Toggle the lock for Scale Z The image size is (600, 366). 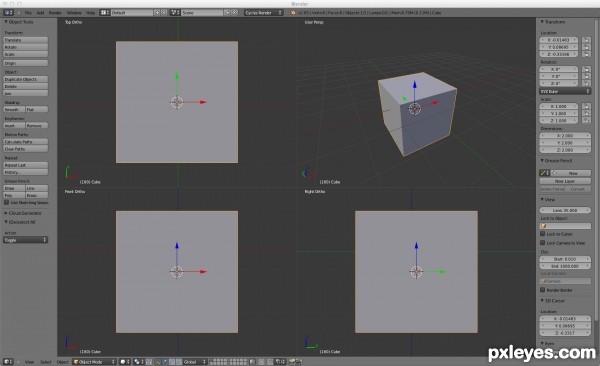[586, 121]
